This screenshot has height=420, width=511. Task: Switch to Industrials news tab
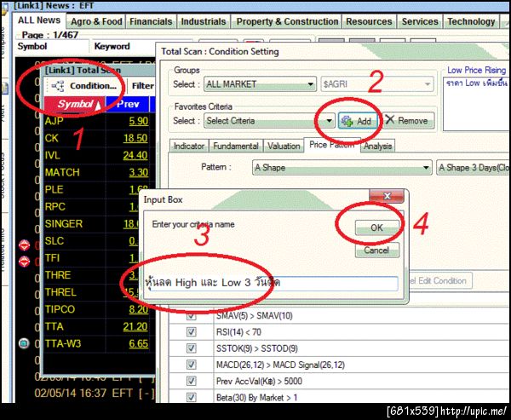(204, 21)
